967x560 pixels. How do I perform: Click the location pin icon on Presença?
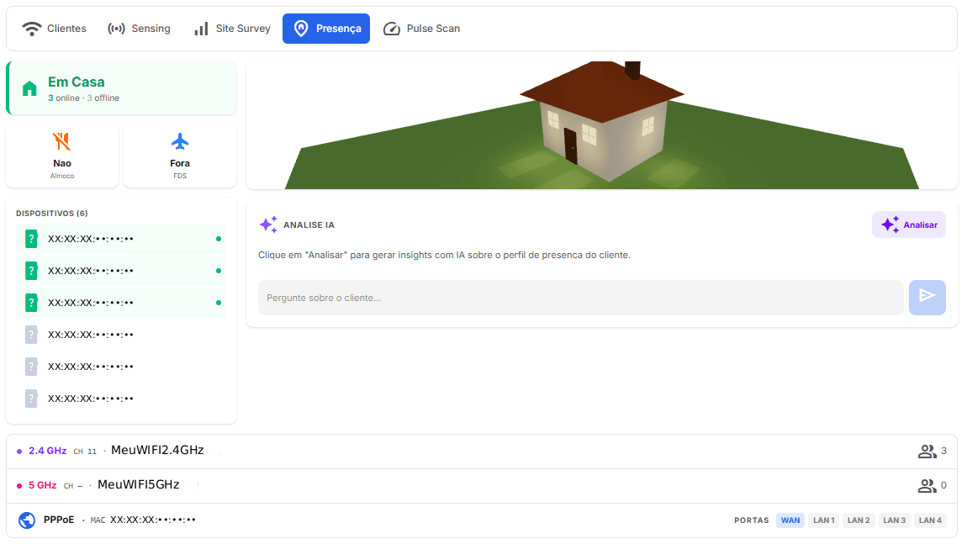point(301,29)
